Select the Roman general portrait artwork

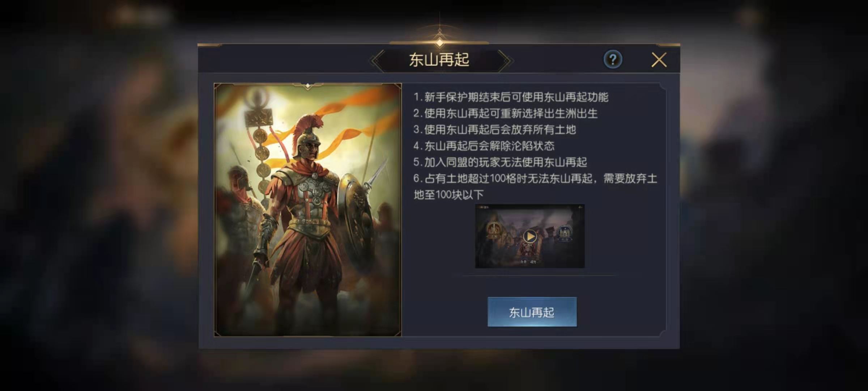pos(308,210)
